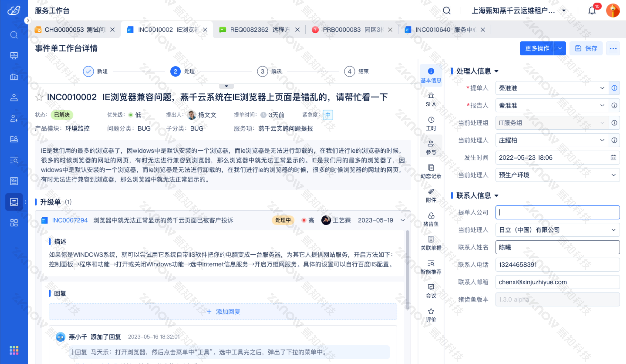Expand the left sidebar with arrow toggle
Screen dimensions: 626x364
pos(28,20)
